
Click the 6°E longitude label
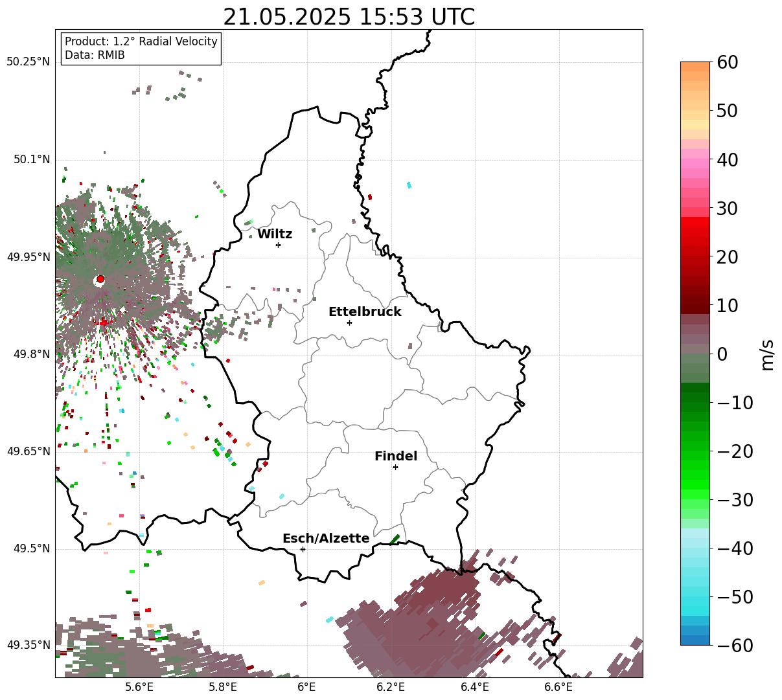pyautogui.click(x=306, y=687)
